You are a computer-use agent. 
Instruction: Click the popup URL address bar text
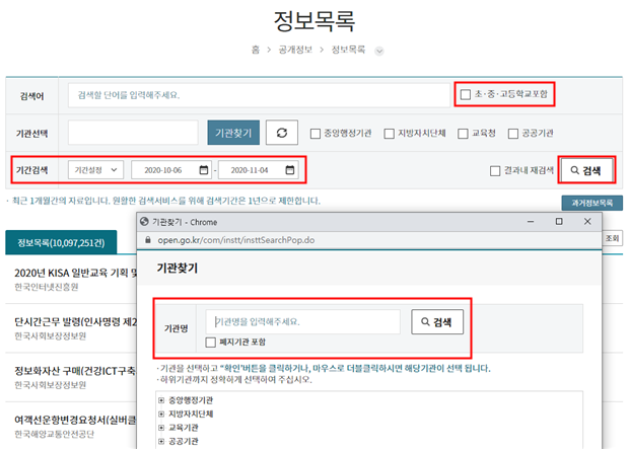coord(236,240)
